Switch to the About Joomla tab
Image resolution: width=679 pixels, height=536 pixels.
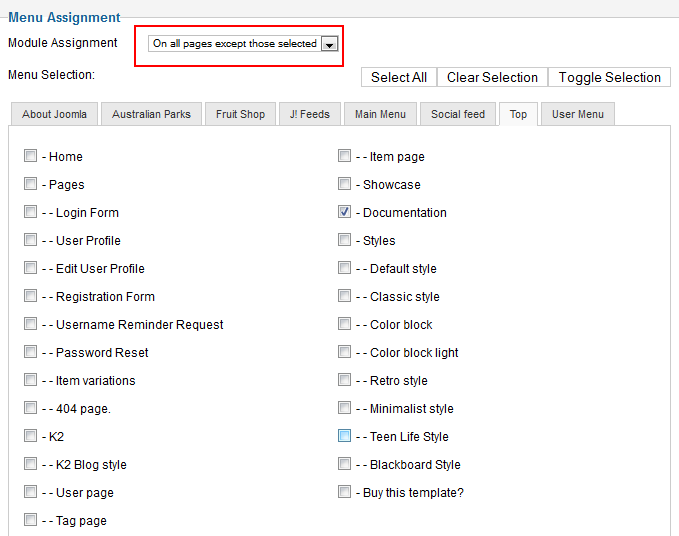click(x=55, y=114)
